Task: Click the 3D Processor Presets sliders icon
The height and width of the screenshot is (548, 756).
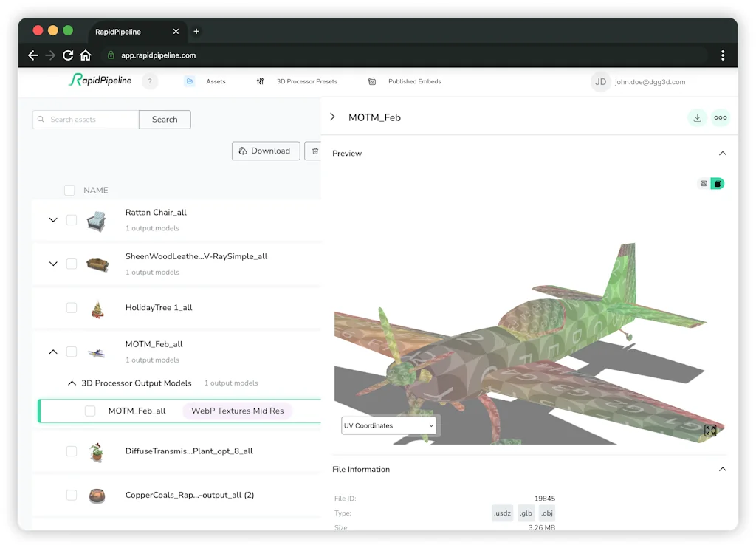Action: (260, 81)
